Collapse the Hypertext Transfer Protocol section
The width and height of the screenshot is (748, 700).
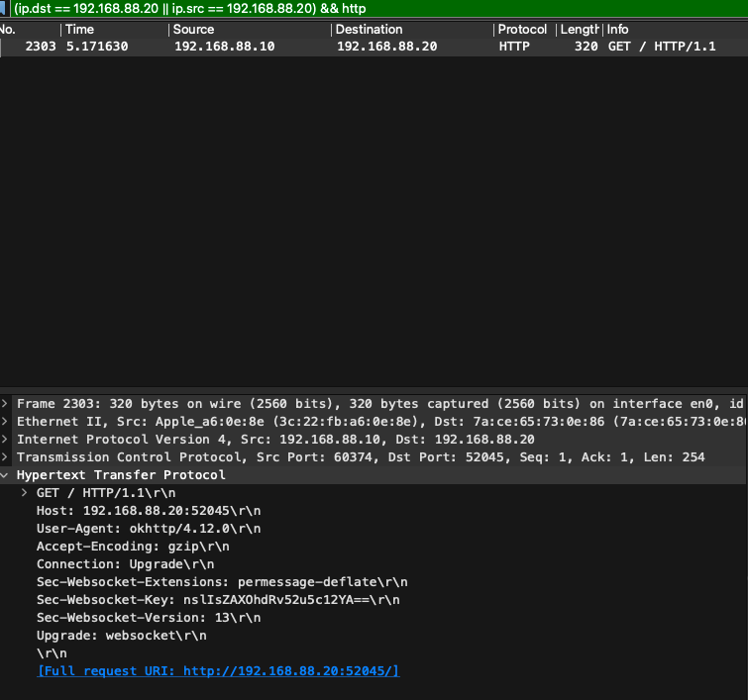tap(6, 475)
